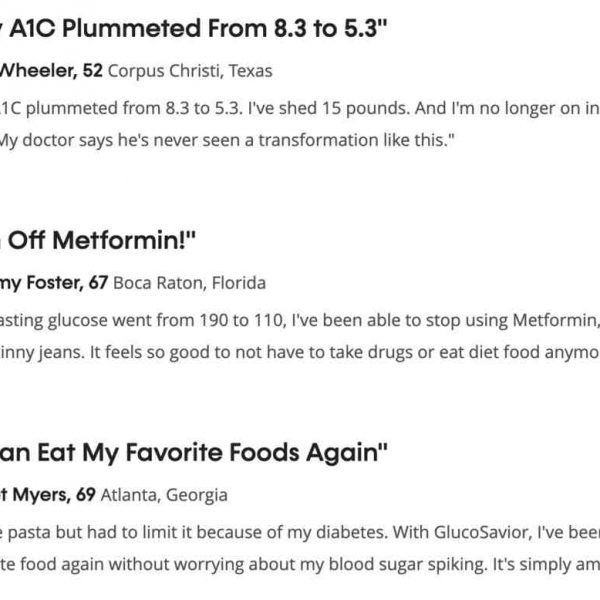Click the location "Boca Raton, Florida"
This screenshot has width=600, height=600.
pyautogui.click(x=190, y=283)
